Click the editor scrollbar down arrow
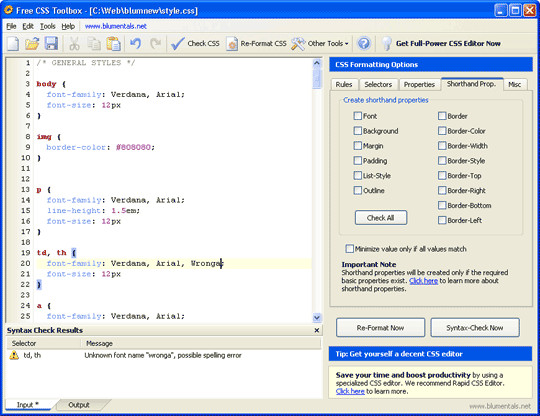 [x=317, y=318]
